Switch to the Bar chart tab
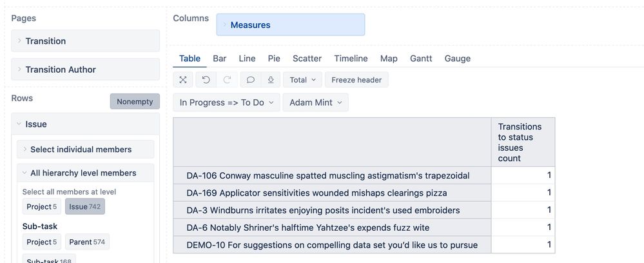 [220, 59]
